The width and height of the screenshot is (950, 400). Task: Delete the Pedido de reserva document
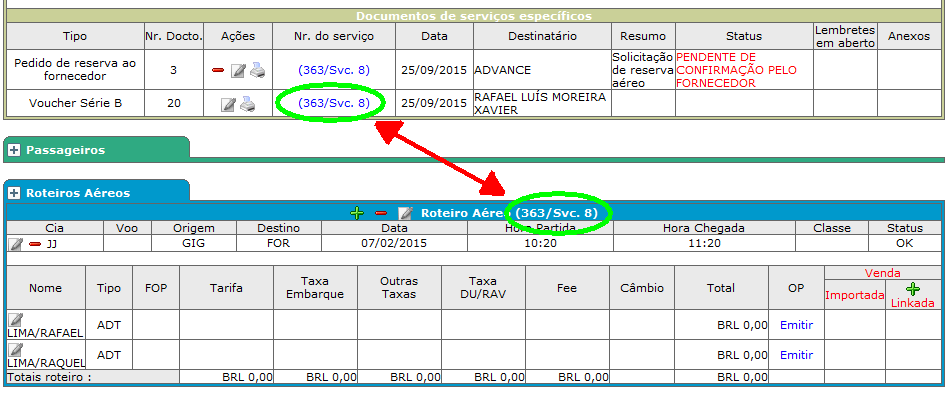[218, 70]
